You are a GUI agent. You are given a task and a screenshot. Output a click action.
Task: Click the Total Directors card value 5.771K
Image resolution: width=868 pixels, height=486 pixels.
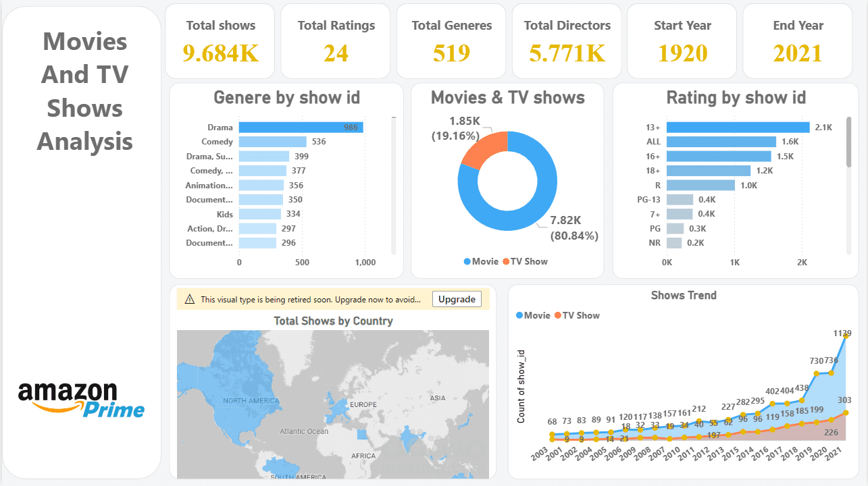(x=567, y=53)
